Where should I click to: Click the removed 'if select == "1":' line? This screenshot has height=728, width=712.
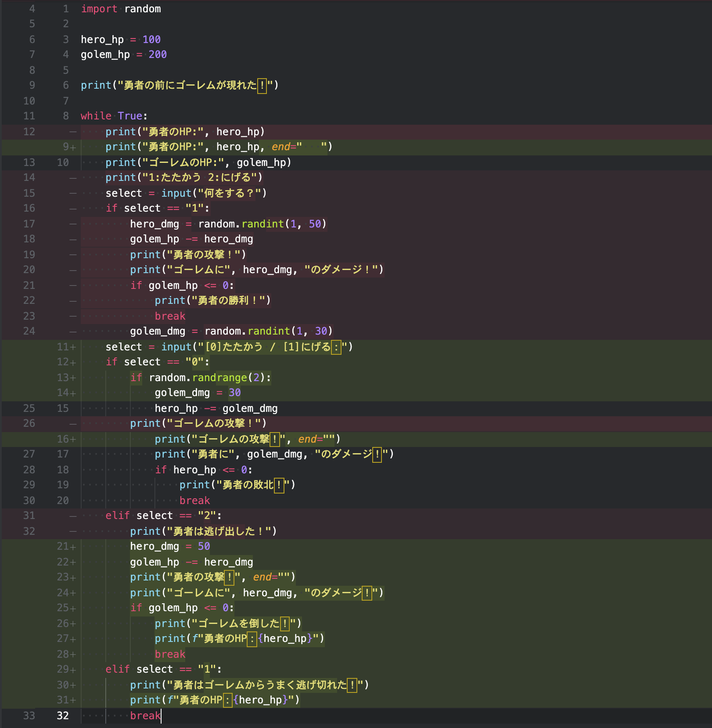click(x=158, y=208)
